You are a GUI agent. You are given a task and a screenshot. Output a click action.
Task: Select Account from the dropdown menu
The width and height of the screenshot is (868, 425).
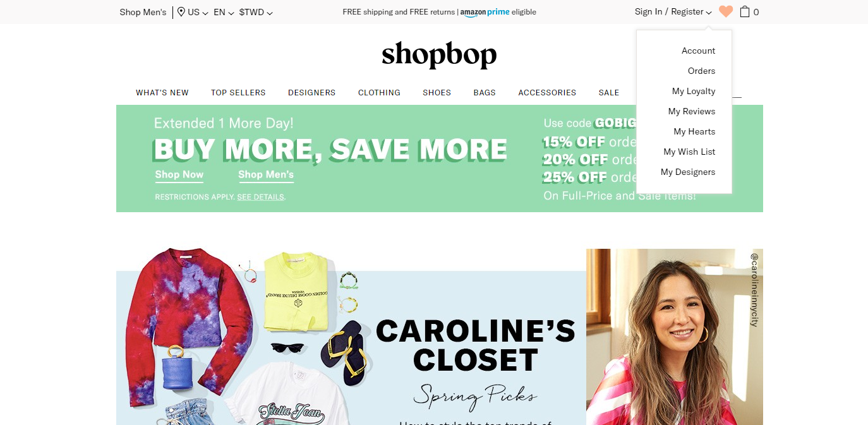click(x=698, y=51)
